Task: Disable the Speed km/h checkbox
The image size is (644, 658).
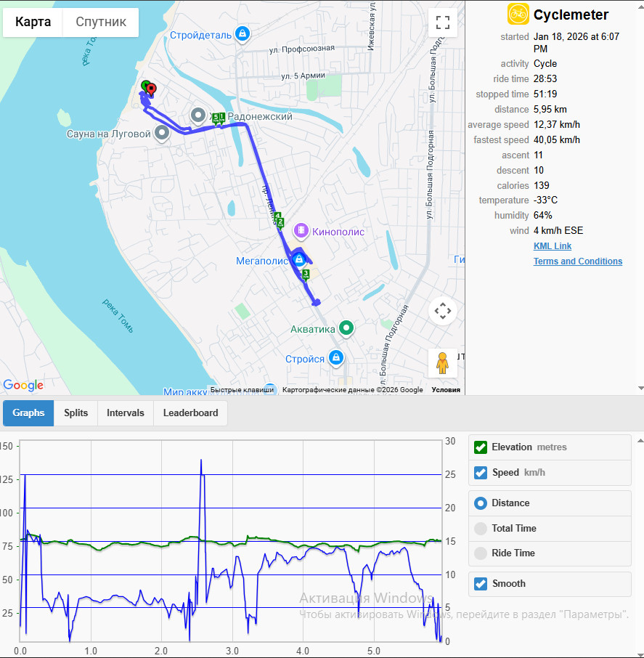Action: (481, 473)
